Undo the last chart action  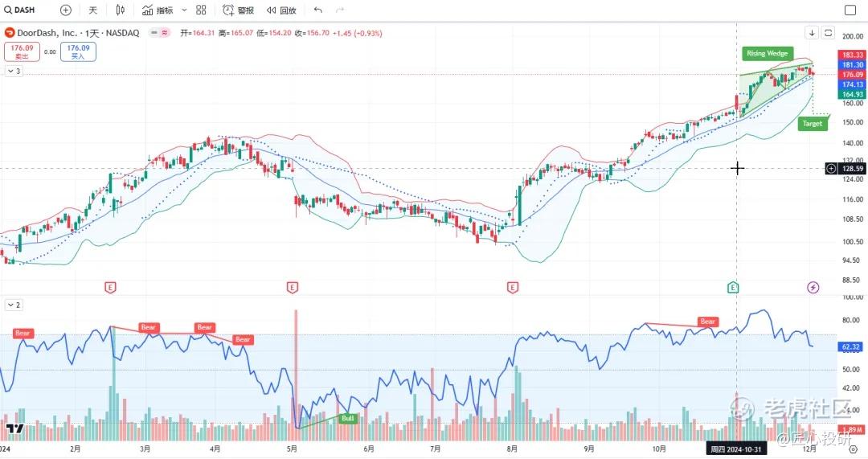[x=317, y=10]
